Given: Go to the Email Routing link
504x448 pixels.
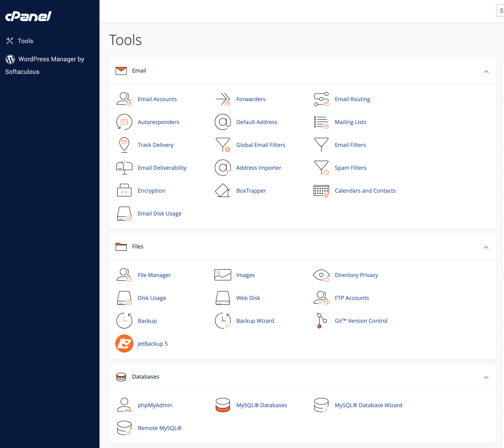Looking at the screenshot, I should (352, 99).
